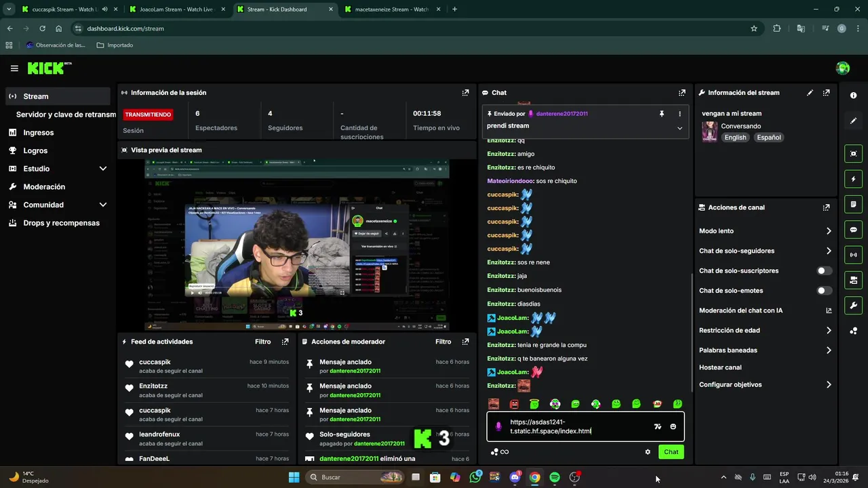Pop out the Acciones de moderador panel

(465, 342)
